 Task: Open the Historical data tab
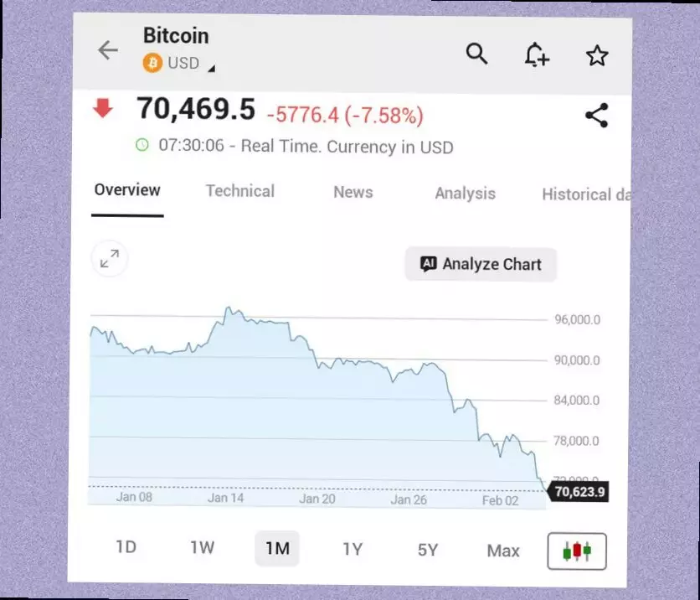585,194
